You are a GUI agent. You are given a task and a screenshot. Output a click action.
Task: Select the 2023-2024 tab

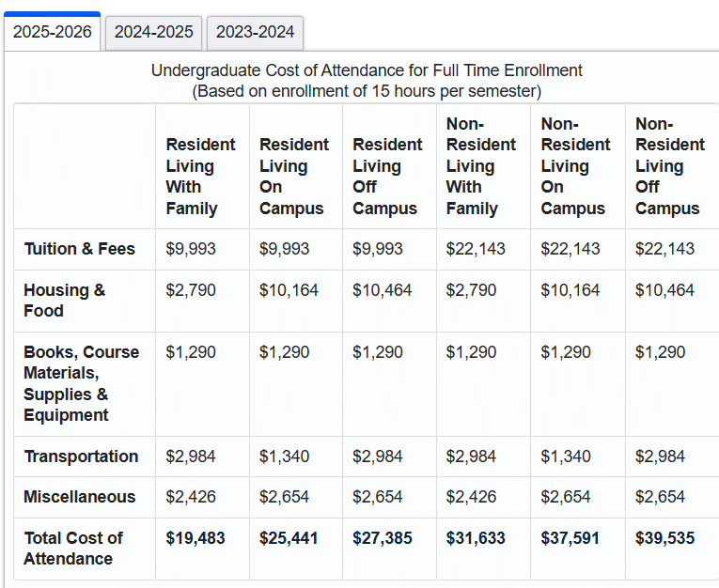pos(255,32)
